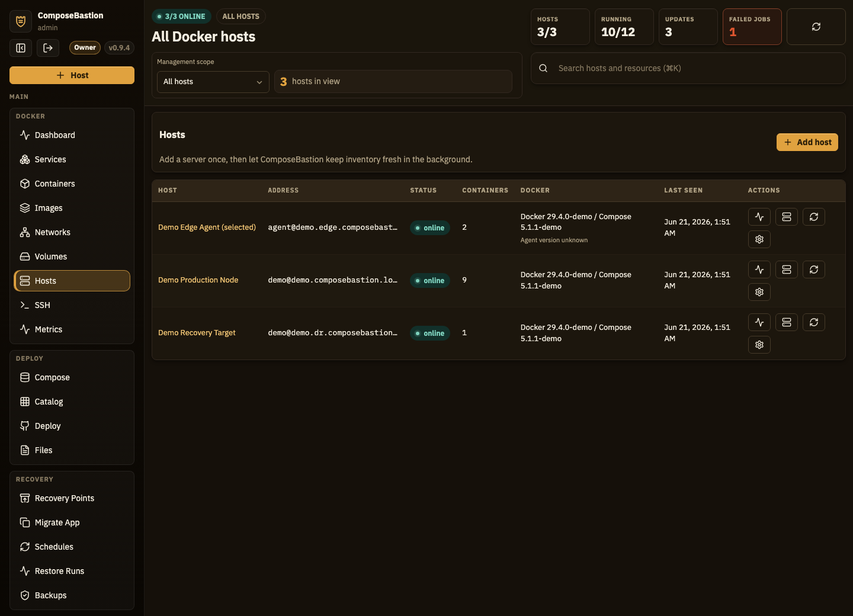Open Migrate App

coord(72,522)
